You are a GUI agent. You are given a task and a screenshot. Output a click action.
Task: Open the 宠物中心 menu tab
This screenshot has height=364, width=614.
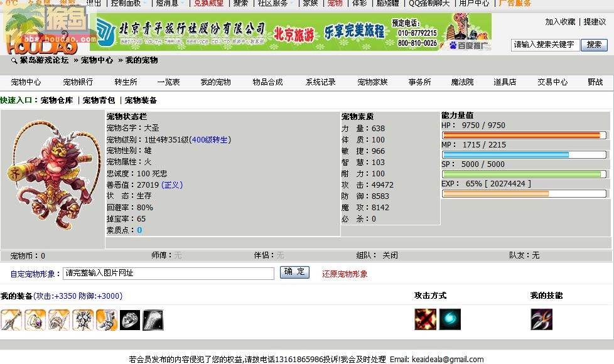(26, 82)
